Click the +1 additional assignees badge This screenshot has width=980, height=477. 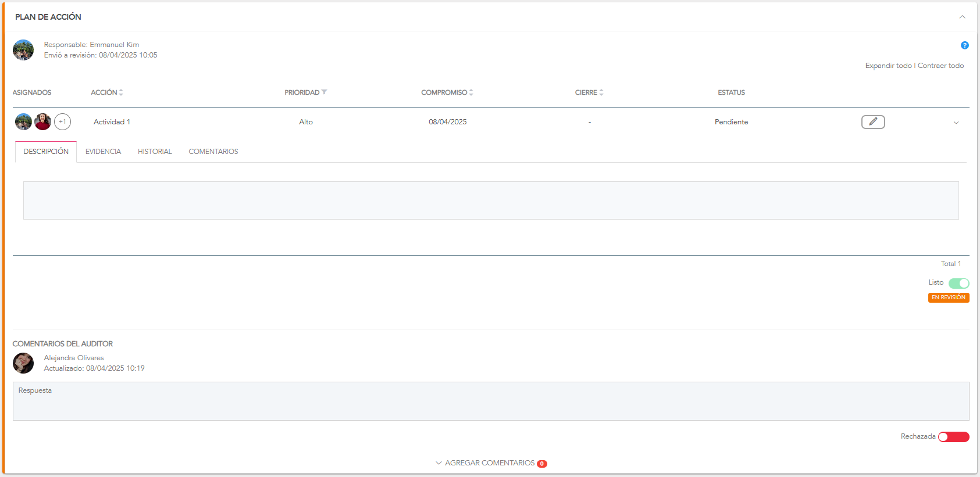click(62, 122)
